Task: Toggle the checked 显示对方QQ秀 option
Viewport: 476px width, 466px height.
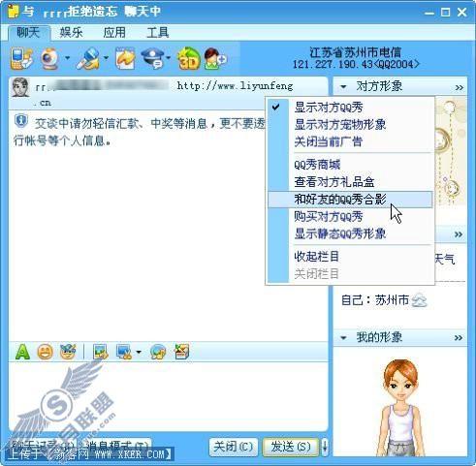Action: (350, 108)
